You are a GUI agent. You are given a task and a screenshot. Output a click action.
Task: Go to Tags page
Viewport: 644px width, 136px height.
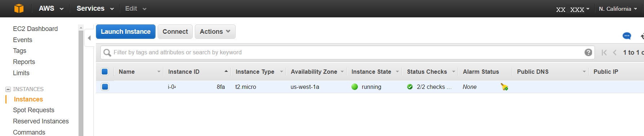point(19,51)
